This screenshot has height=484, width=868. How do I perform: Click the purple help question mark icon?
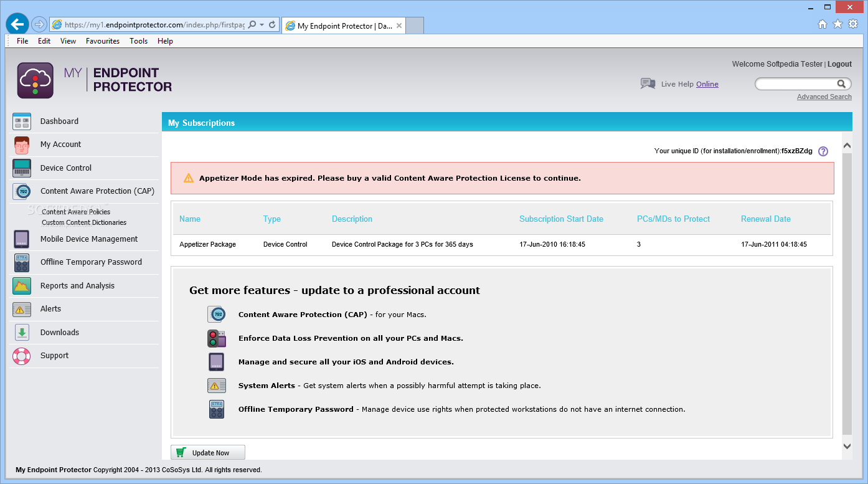(823, 151)
